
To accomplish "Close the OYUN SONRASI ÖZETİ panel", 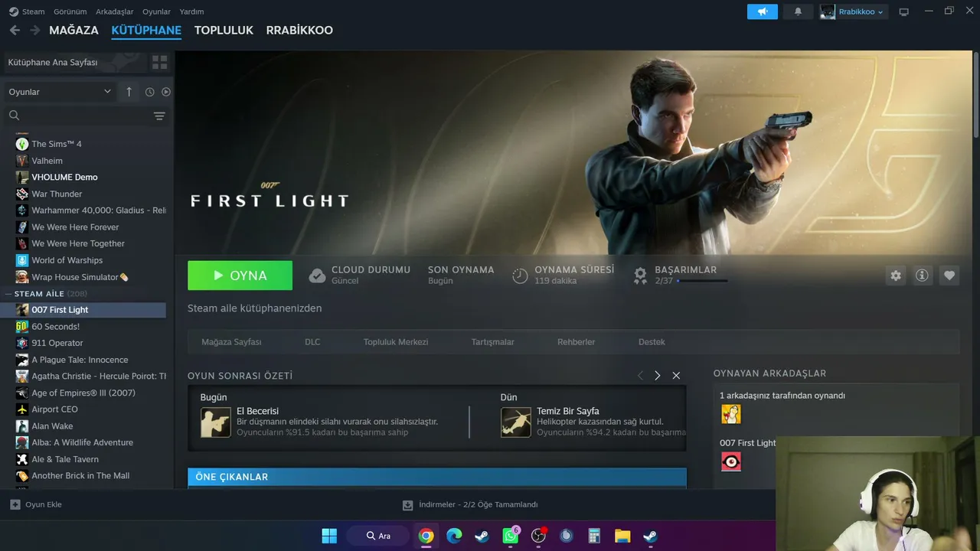I will tap(676, 376).
